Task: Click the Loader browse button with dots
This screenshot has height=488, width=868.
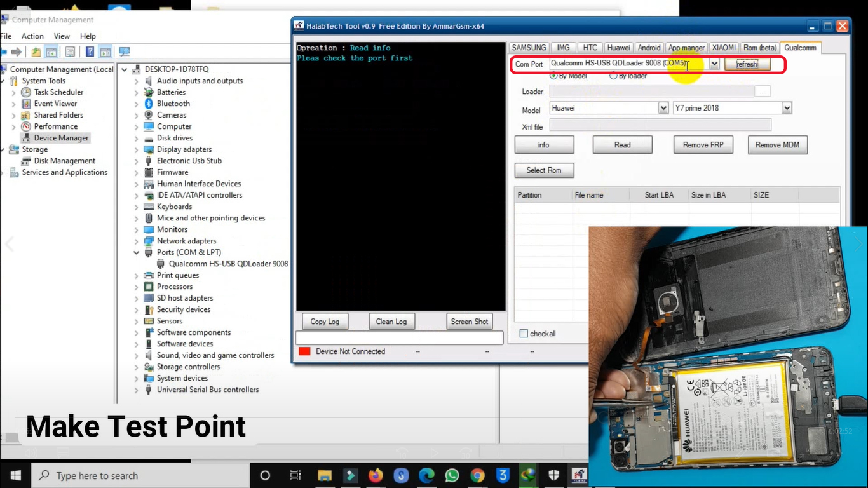Action: (x=763, y=91)
